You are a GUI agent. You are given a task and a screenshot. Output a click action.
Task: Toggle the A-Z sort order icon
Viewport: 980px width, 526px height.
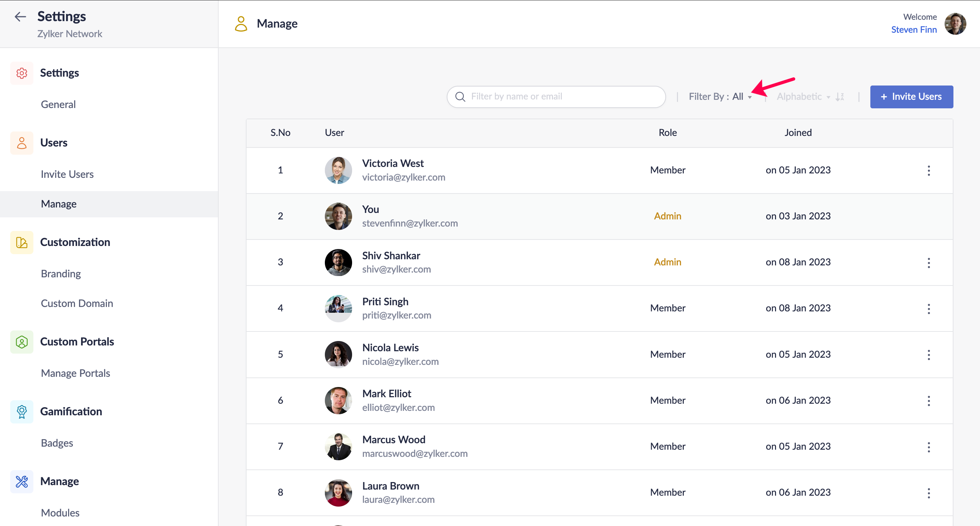click(x=840, y=97)
